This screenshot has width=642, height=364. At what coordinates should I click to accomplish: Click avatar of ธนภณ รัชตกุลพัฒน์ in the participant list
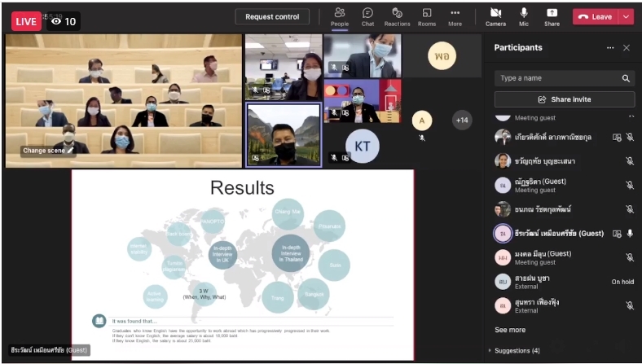503,209
